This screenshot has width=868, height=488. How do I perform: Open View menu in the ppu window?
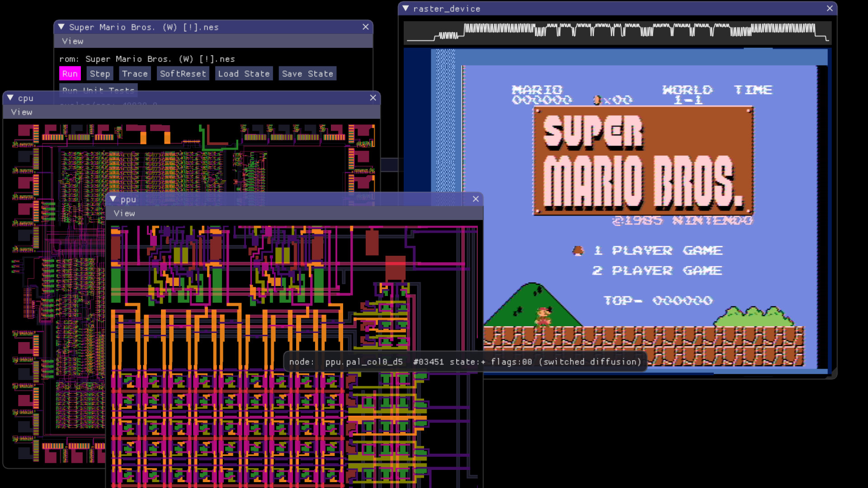(124, 213)
